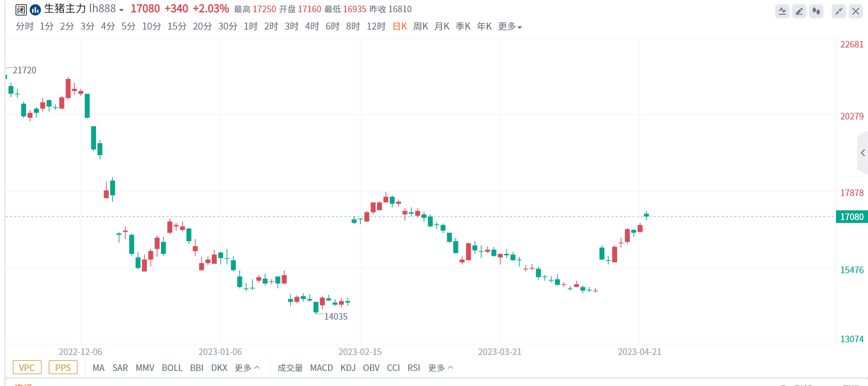Click the shrink arrows icon to exit fullscreen
Viewport: 868px width, 386px height.
pyautogui.click(x=839, y=11)
